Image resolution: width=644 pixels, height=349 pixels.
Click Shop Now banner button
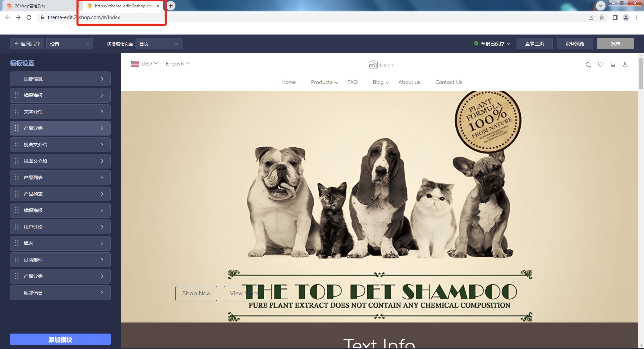(x=196, y=293)
